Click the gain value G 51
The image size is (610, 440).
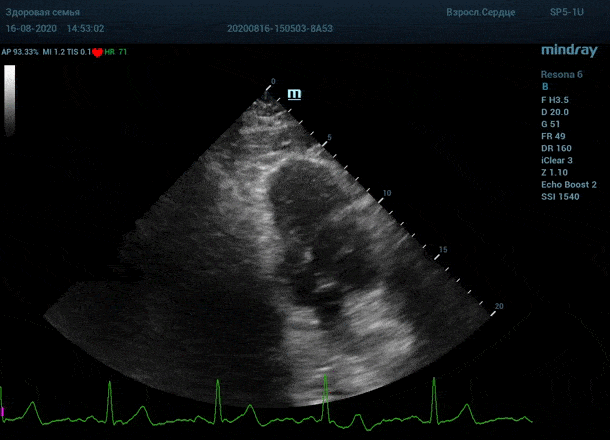tap(551, 124)
